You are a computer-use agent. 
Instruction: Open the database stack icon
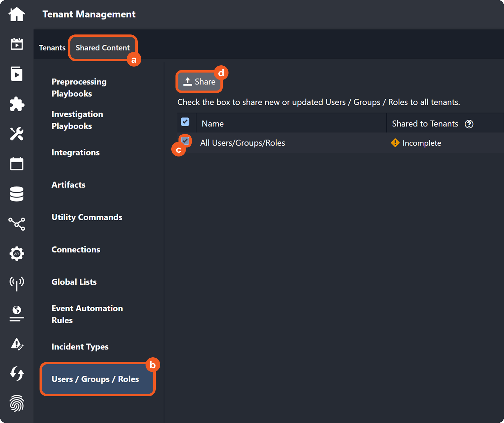click(17, 194)
